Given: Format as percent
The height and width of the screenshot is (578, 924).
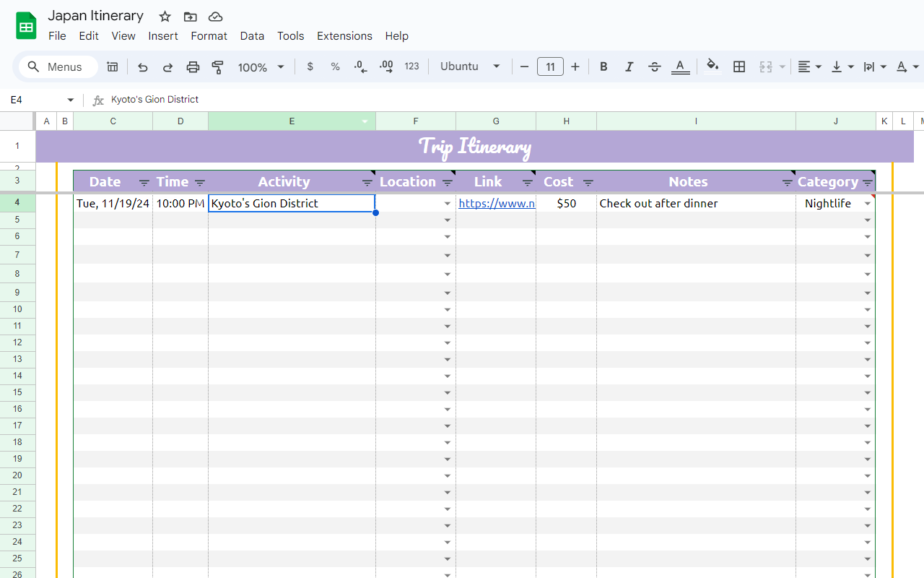Looking at the screenshot, I should [335, 66].
